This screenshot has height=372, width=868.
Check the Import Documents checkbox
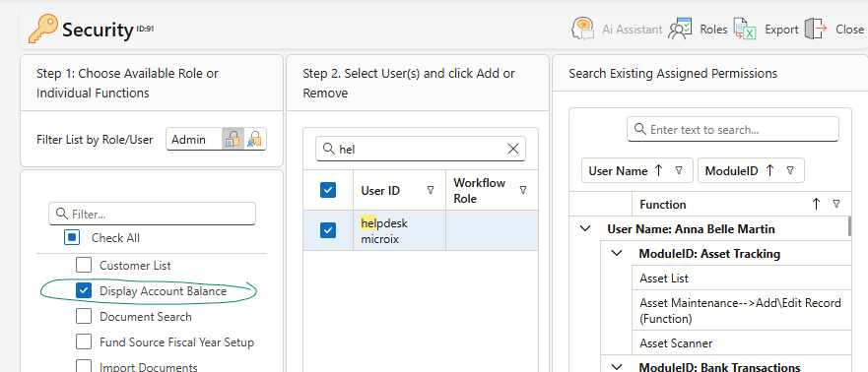tap(84, 367)
